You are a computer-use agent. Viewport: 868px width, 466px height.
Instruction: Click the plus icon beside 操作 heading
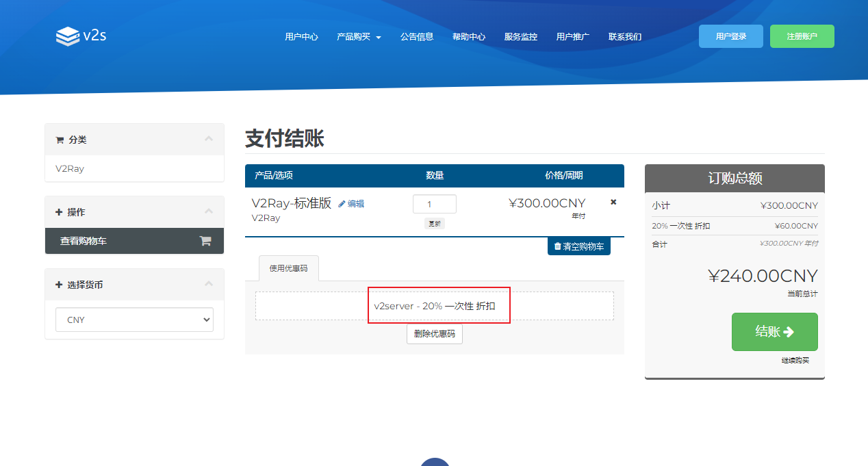59,212
